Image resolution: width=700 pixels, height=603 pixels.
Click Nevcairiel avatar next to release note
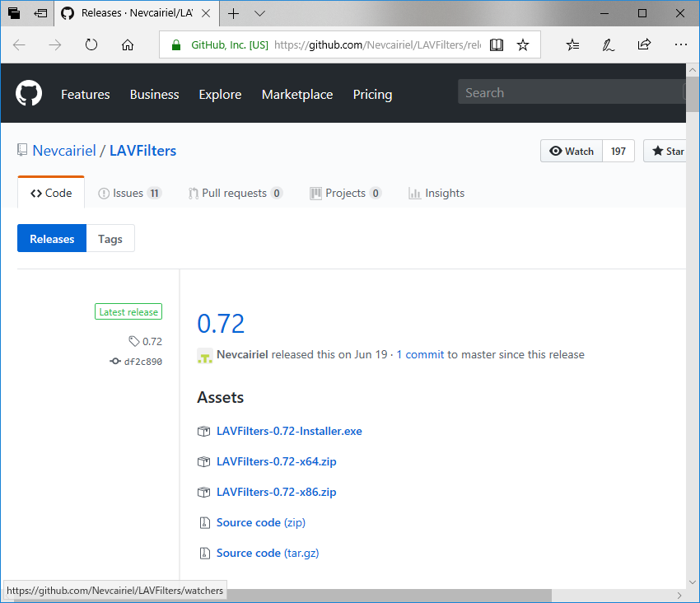(205, 356)
